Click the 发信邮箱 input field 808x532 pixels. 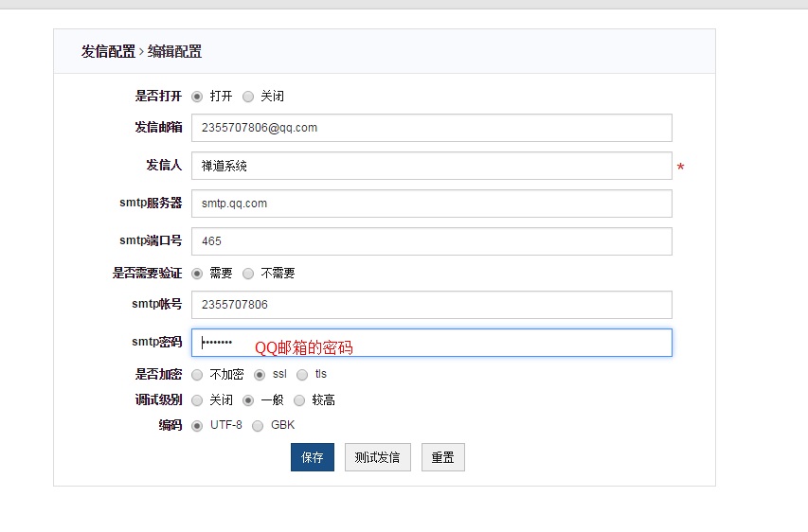coord(431,128)
